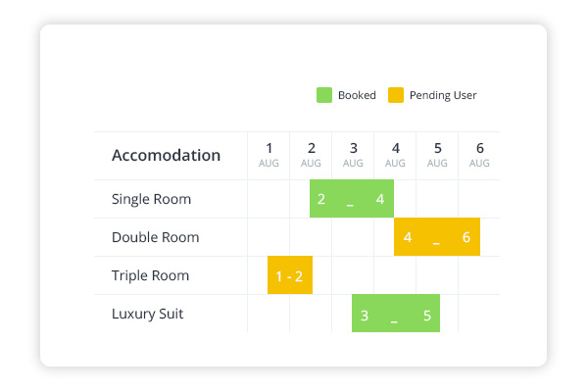Select the 4 AUG date column header
The height and width of the screenshot is (392, 588).
[x=395, y=155]
